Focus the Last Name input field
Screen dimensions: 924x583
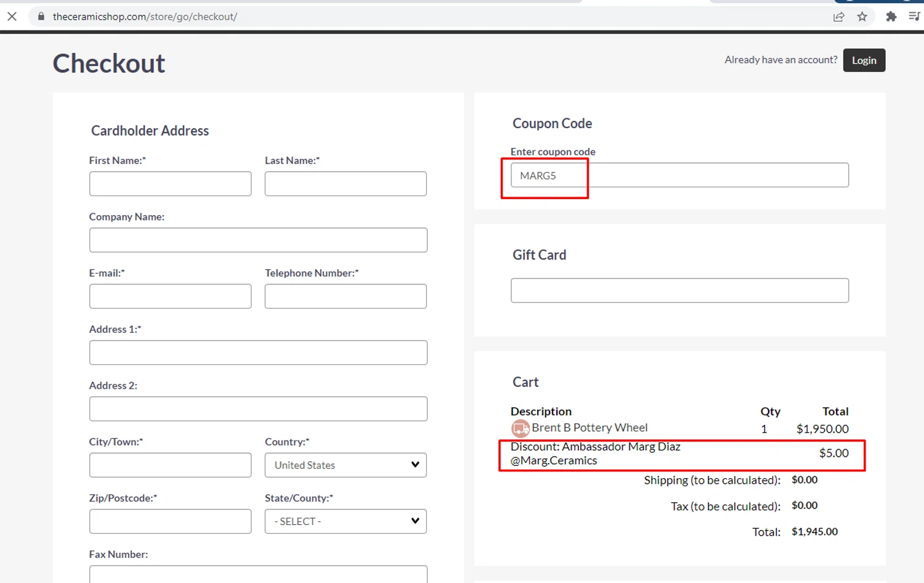[x=346, y=184]
